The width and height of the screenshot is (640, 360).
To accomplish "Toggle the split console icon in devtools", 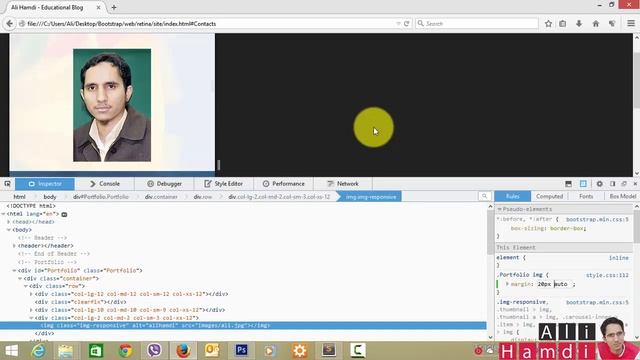I will click(568, 184).
